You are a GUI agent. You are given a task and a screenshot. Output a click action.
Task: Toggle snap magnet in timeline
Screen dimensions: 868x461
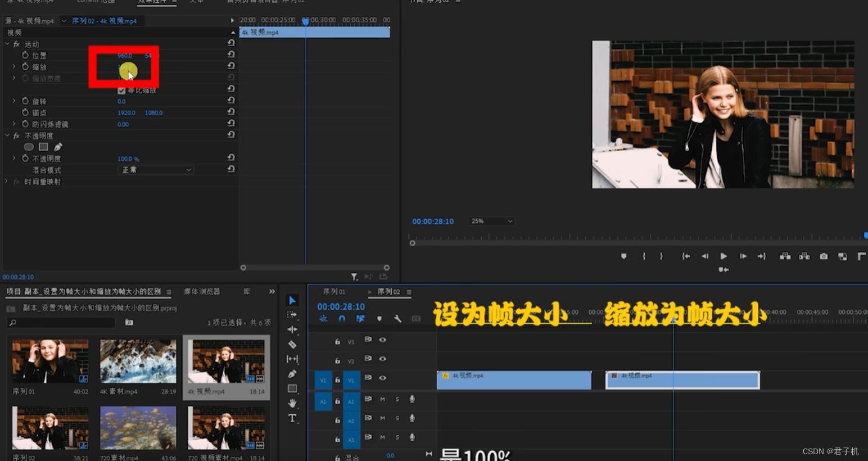coord(342,319)
